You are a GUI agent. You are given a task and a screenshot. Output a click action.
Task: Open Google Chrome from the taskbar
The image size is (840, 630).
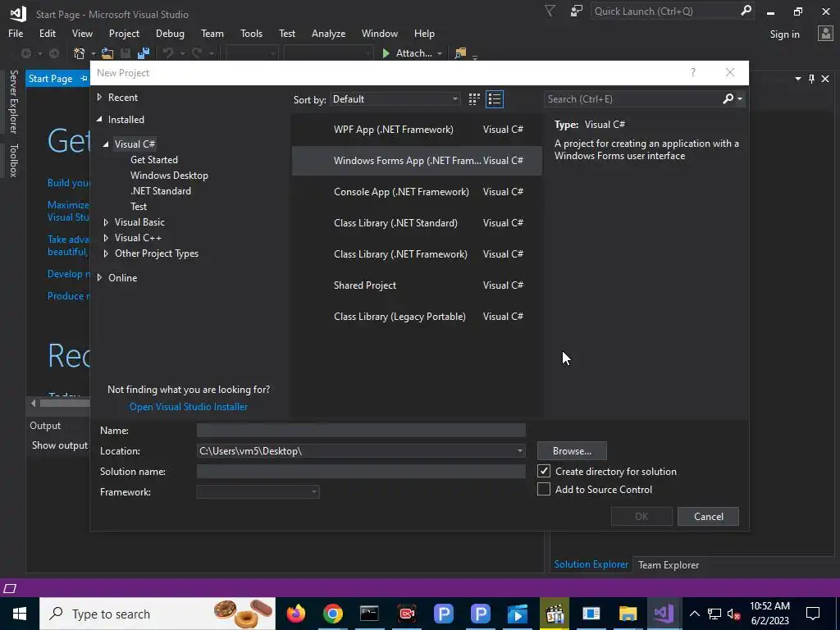tap(333, 614)
